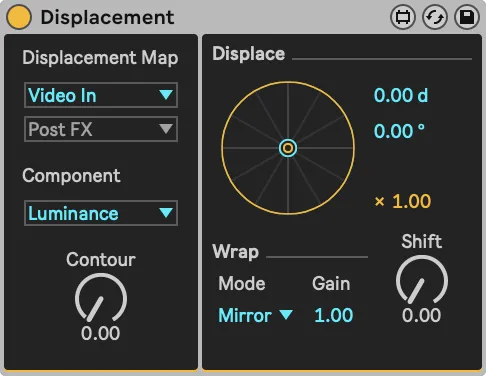The width and height of the screenshot is (486, 376).
Task: Click the Gain label
Action: [x=331, y=284]
